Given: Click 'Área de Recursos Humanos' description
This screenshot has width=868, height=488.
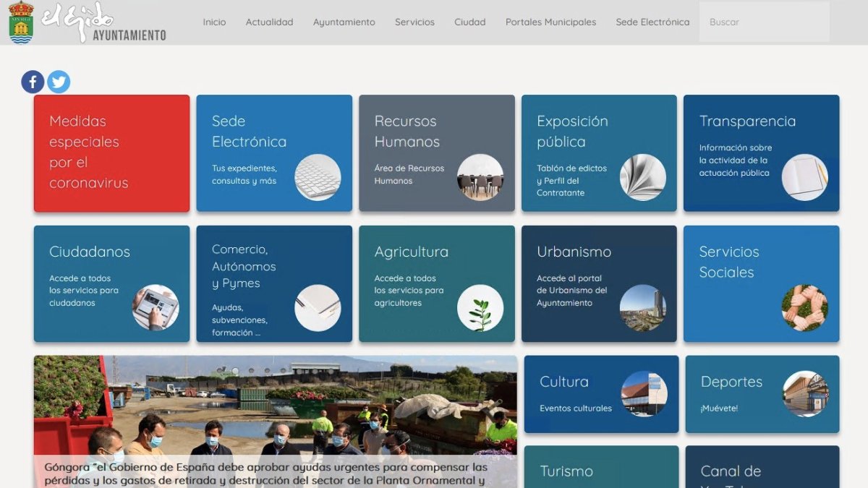Looking at the screenshot, I should [x=409, y=174].
